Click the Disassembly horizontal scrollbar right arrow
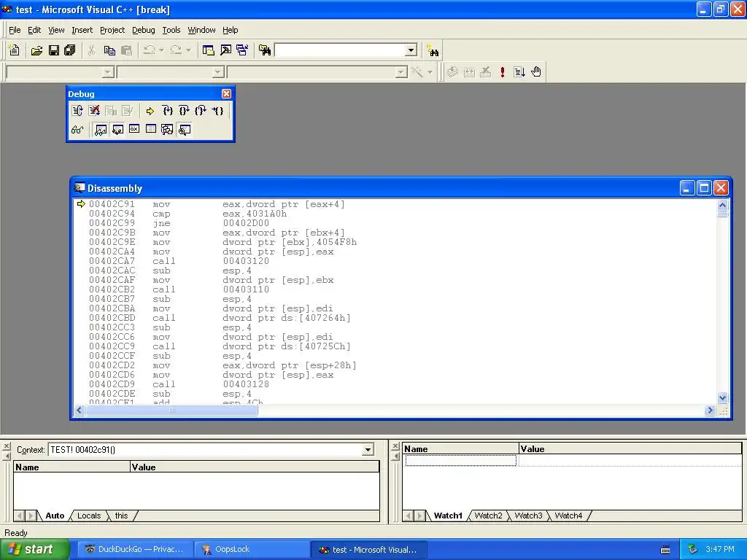This screenshot has width=747, height=560. tap(710, 410)
